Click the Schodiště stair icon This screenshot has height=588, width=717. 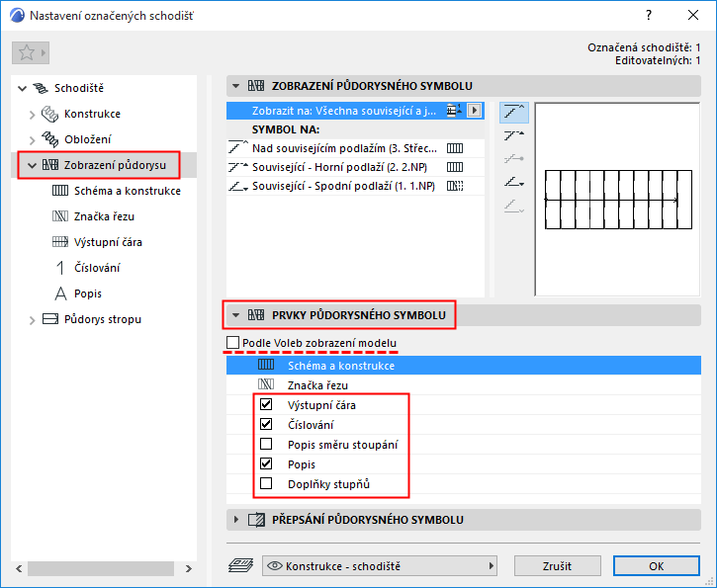[41, 88]
